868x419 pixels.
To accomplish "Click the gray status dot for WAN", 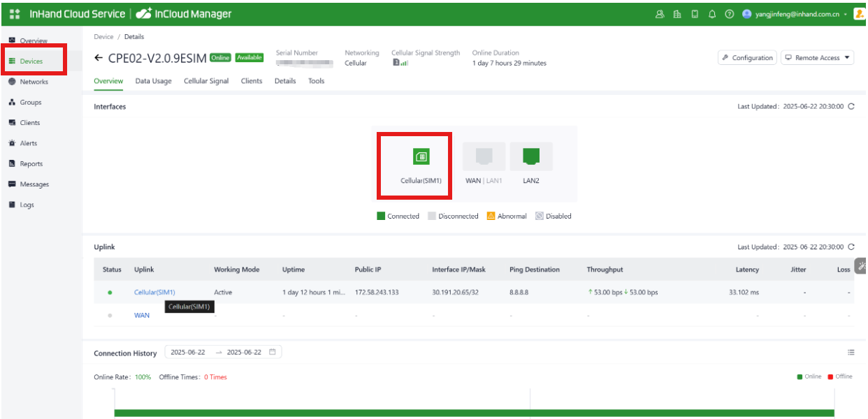I will 110,316.
